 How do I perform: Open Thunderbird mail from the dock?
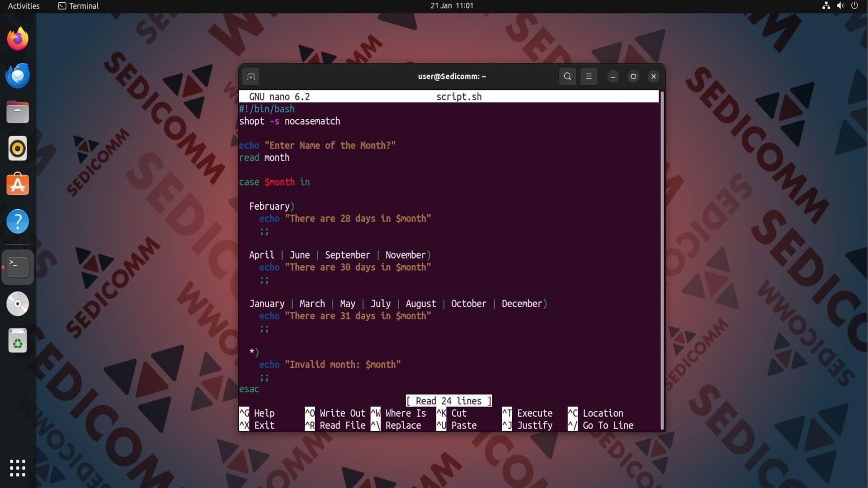[x=18, y=75]
